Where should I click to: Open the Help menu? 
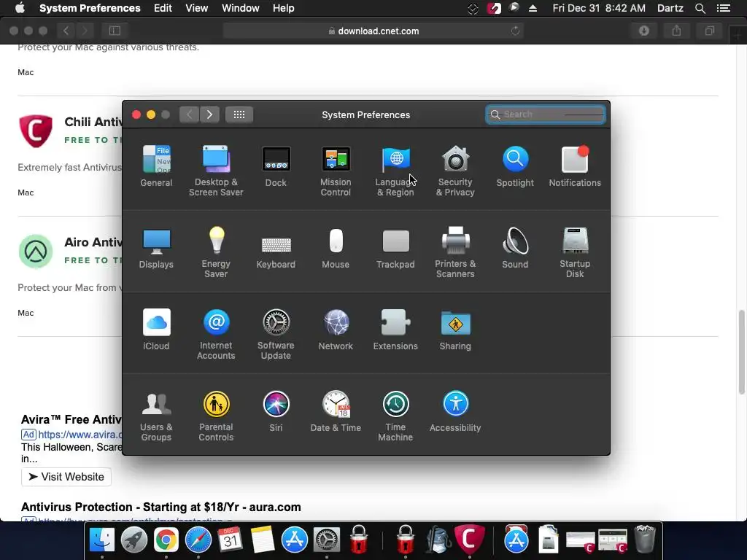coord(284,8)
